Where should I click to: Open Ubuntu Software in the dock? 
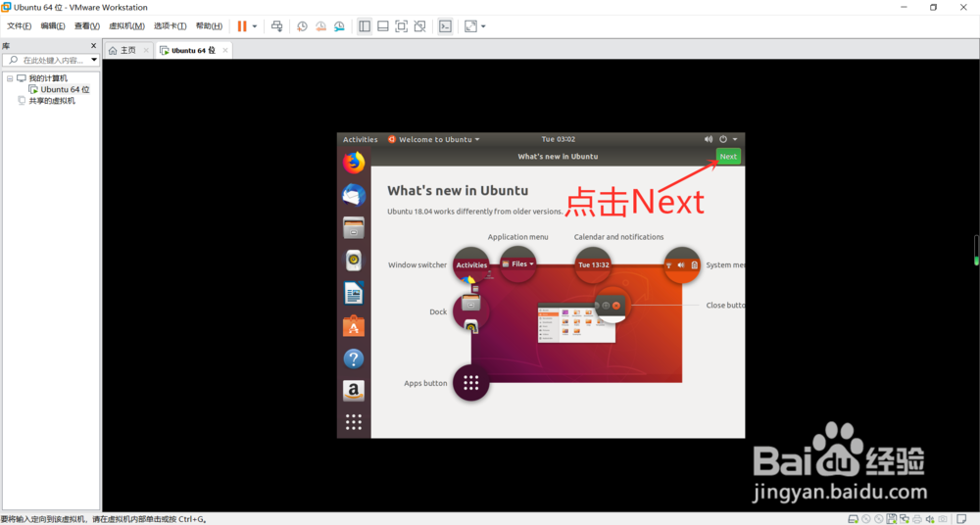point(354,325)
